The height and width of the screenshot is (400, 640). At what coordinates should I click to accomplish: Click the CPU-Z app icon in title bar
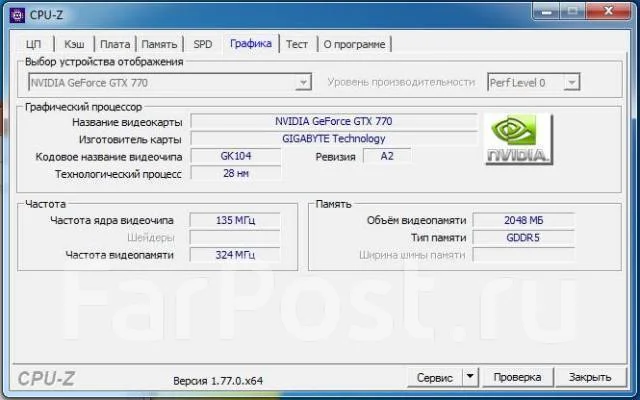click(x=17, y=15)
